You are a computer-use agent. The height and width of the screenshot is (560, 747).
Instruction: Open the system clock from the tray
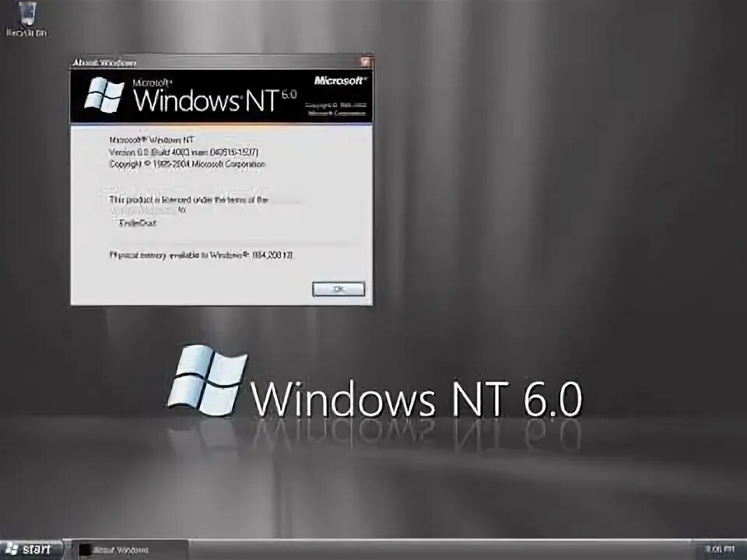coord(720,548)
